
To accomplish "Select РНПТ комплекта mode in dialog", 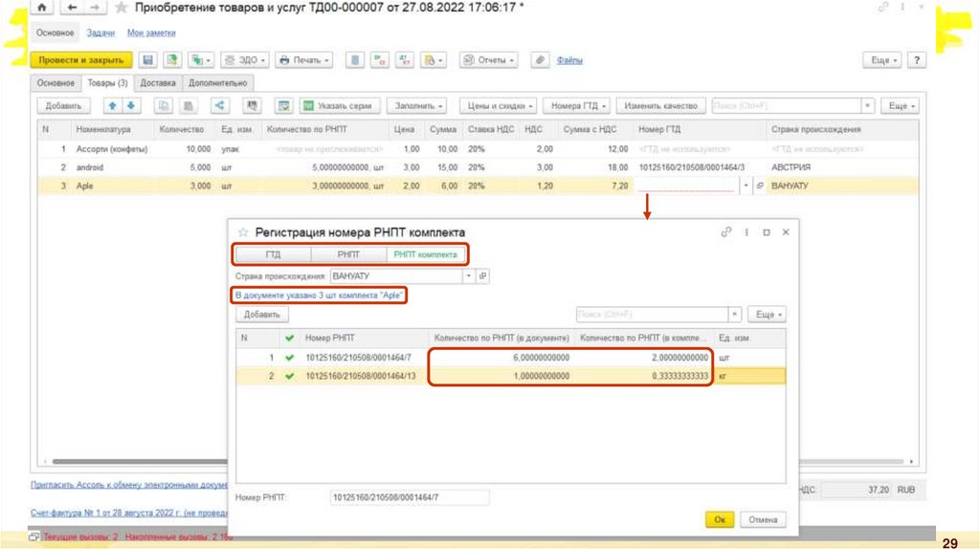I will [x=426, y=254].
